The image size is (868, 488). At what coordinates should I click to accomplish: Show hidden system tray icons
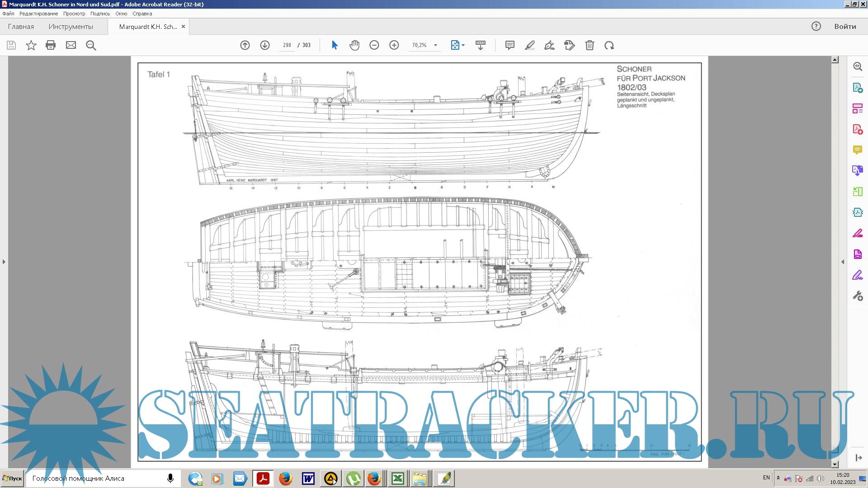pos(778,478)
